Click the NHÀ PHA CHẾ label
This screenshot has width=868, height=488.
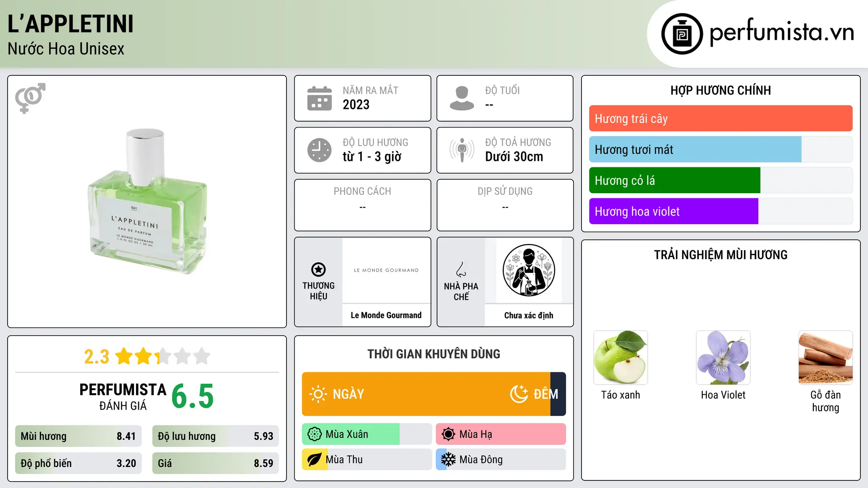[461, 291]
